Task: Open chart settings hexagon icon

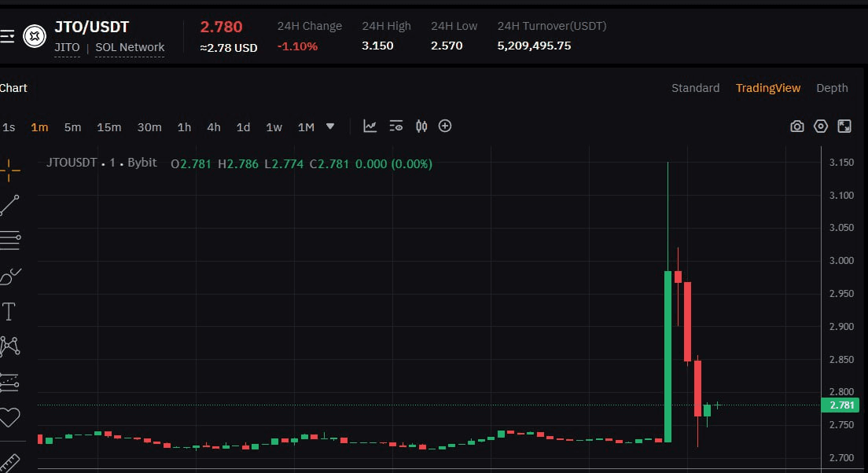Action: (821, 126)
